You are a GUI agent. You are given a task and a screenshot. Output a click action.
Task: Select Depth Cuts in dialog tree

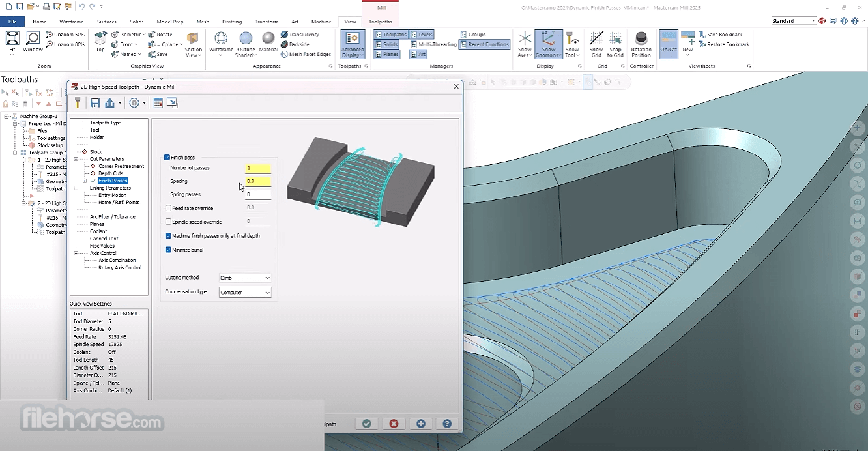[x=111, y=173]
